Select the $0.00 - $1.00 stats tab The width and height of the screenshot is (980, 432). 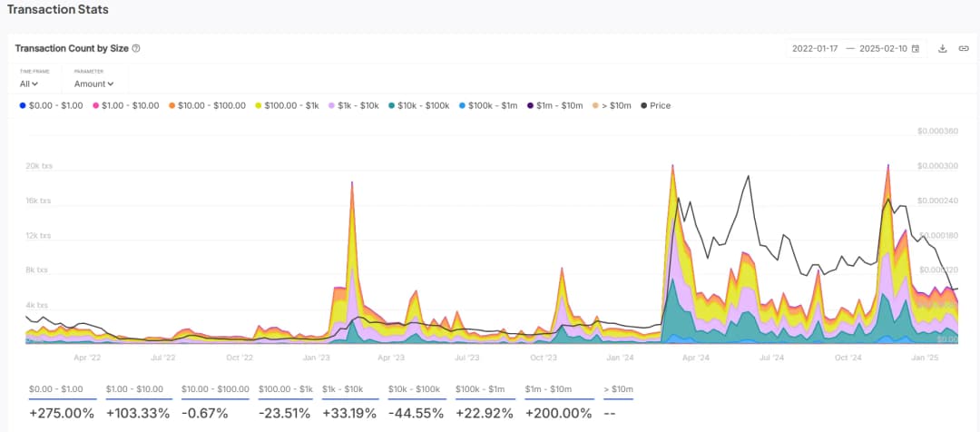(55, 389)
